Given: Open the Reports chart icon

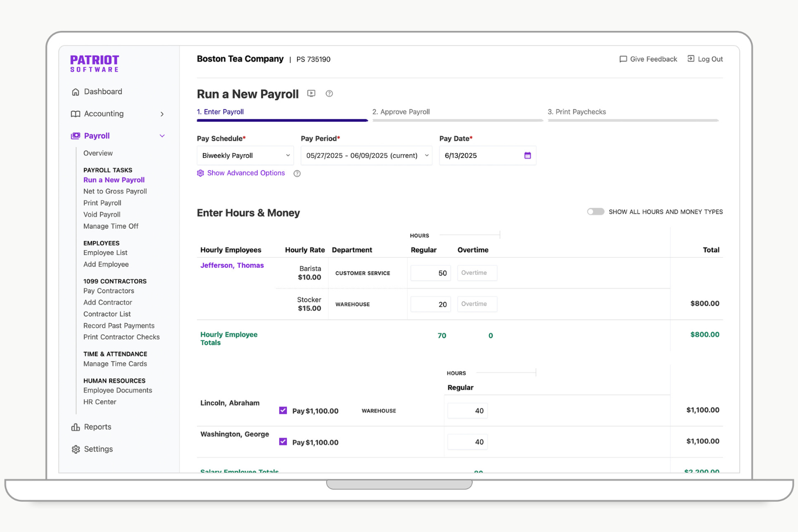Looking at the screenshot, I should (77, 426).
